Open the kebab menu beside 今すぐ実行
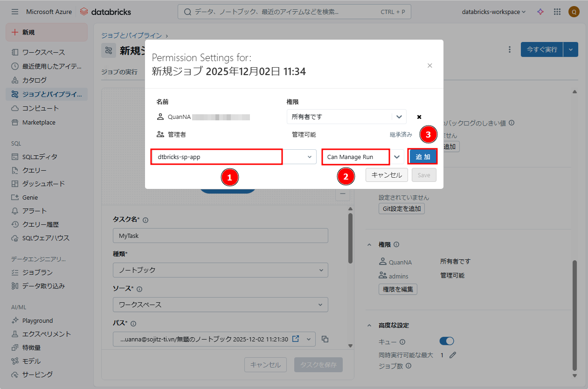This screenshot has height=389, width=588. click(510, 49)
